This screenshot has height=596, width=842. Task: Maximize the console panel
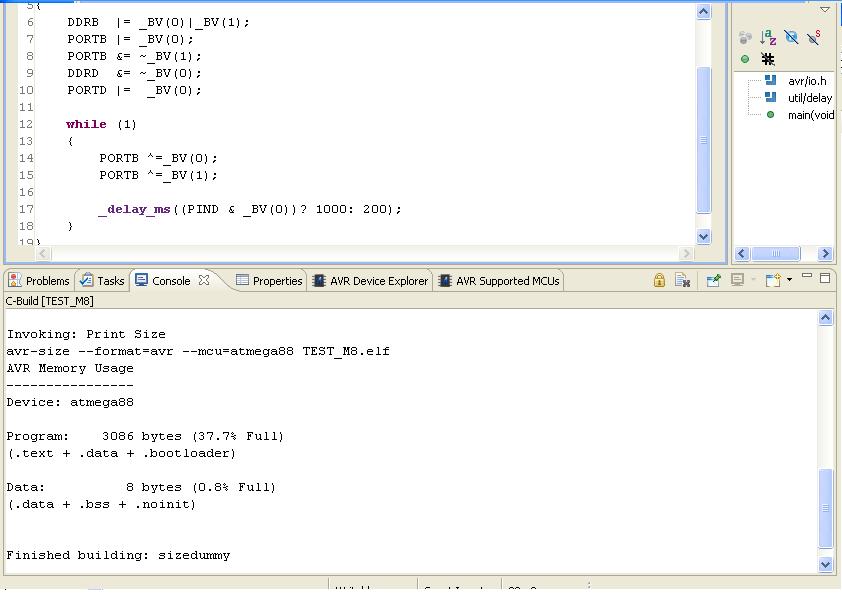click(x=825, y=278)
